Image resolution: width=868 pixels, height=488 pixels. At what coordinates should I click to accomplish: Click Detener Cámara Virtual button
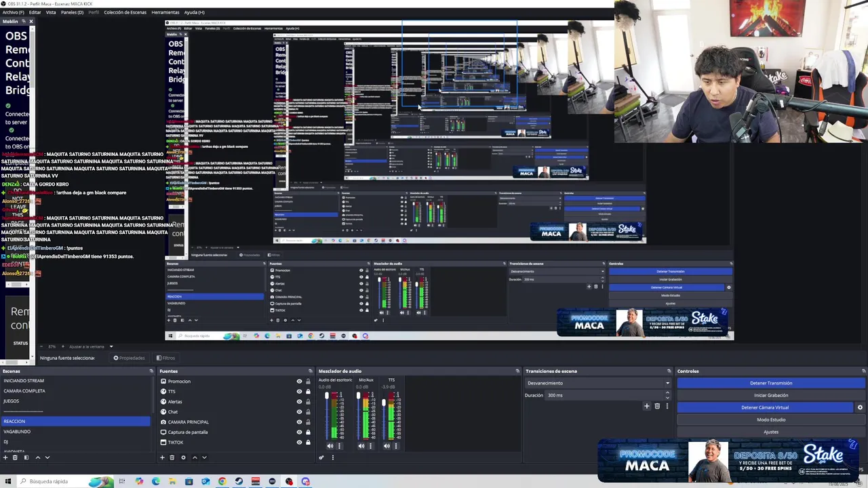(x=765, y=407)
